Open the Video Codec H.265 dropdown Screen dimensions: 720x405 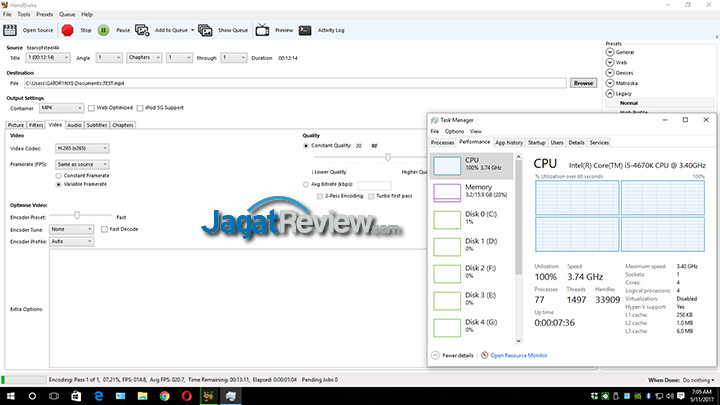click(x=82, y=148)
